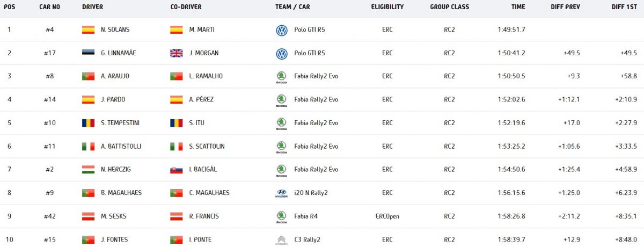Open driver N. Solans' name link
The height and width of the screenshot is (247, 644).
pyautogui.click(x=115, y=30)
